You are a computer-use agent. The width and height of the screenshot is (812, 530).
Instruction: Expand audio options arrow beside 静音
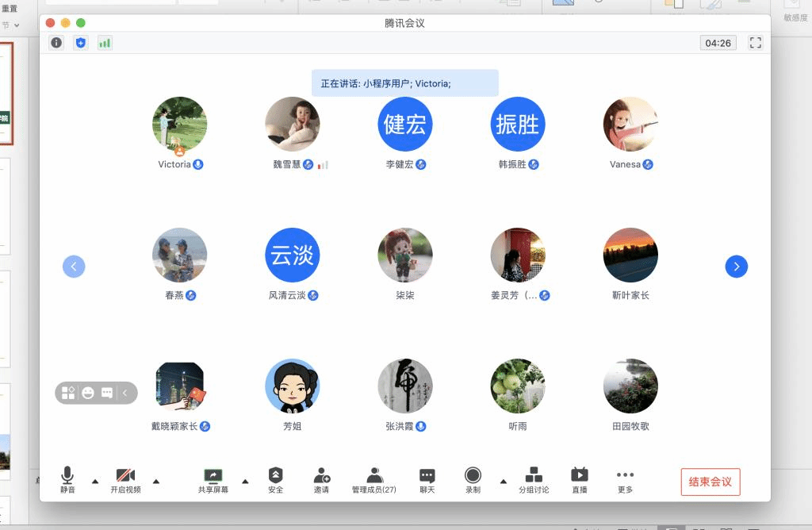click(x=95, y=481)
